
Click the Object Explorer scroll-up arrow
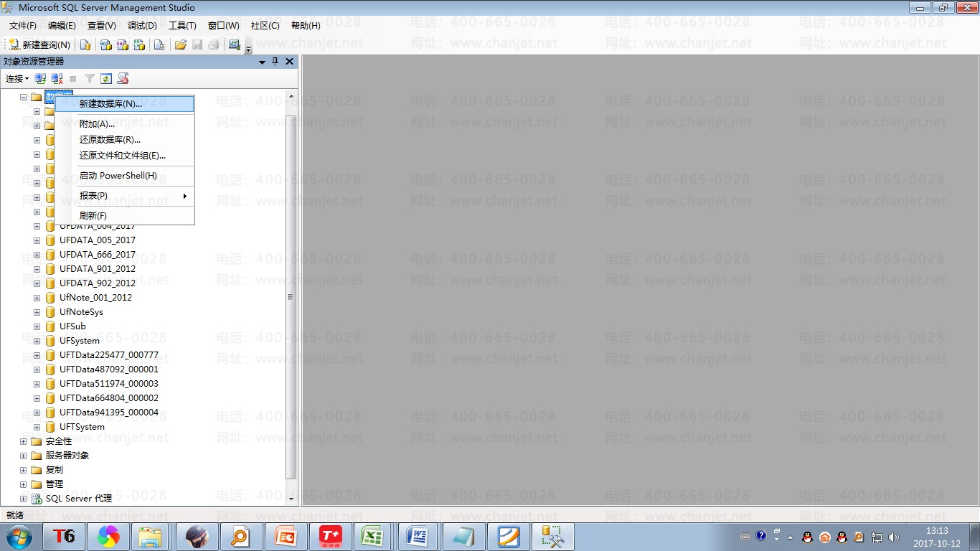click(x=291, y=96)
